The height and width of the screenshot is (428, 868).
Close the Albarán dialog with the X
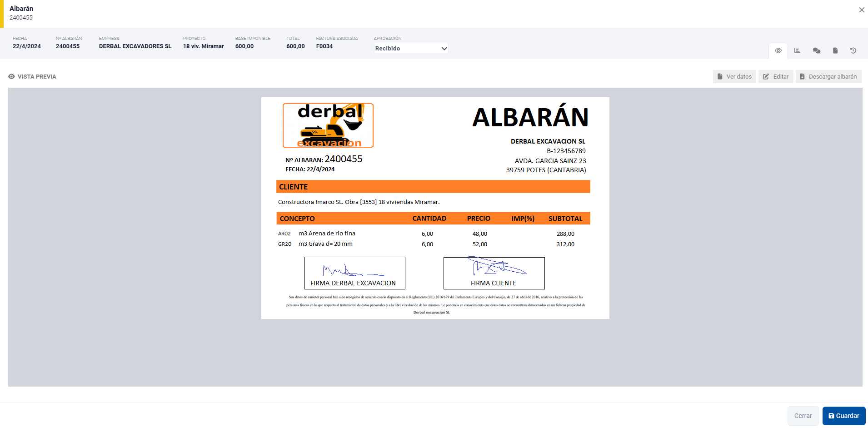click(x=861, y=10)
